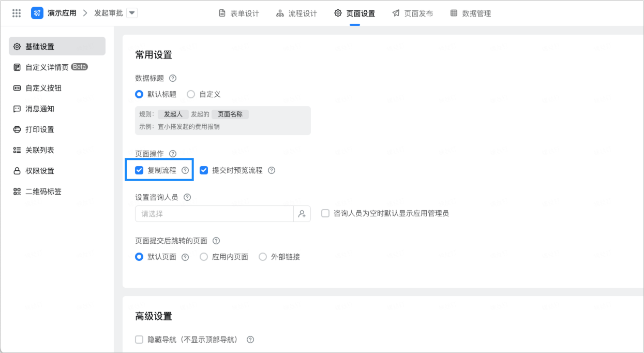Open 关联列表 in the sidebar
Viewport: 644px width, 353px height.
point(57,150)
